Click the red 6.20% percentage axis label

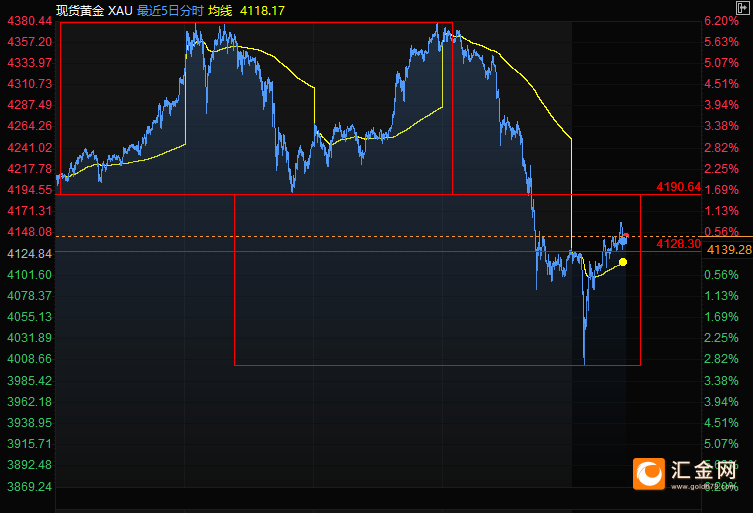pos(721,21)
